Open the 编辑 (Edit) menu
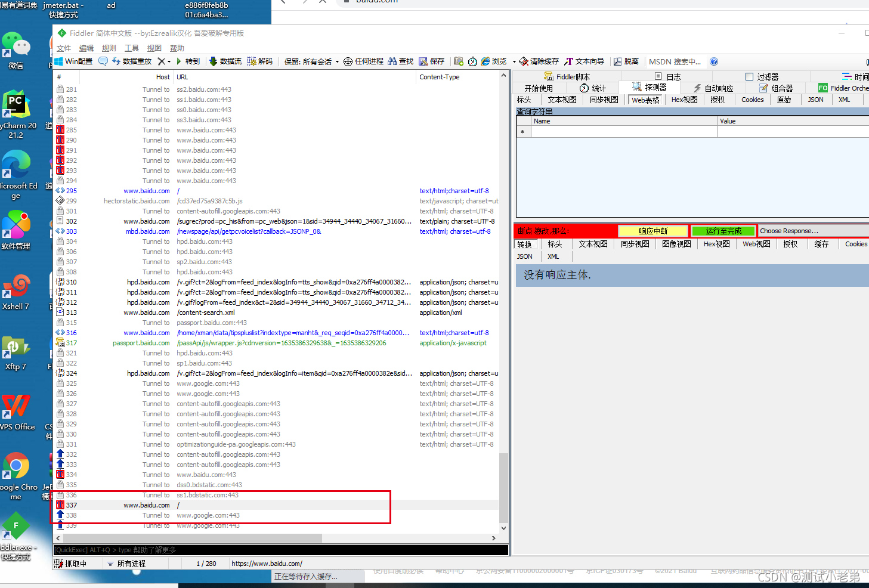 pyautogui.click(x=86, y=48)
